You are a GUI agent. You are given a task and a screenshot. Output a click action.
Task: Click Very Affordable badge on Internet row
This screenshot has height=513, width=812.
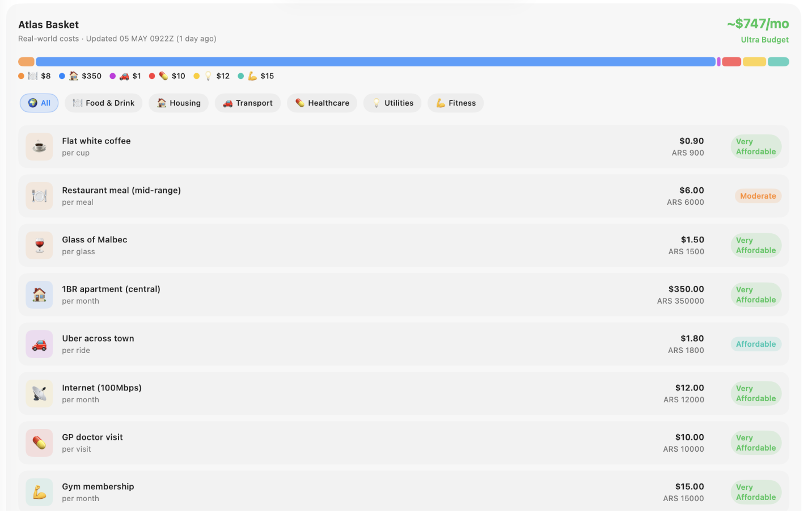(x=756, y=393)
